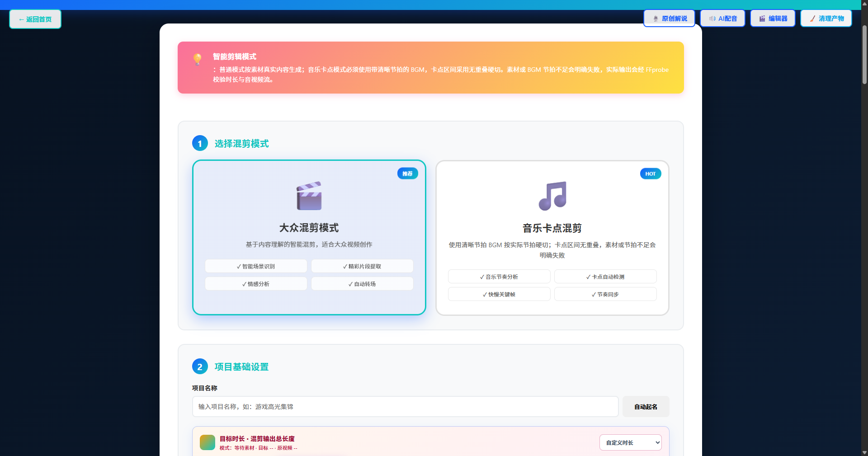The image size is (868, 456).
Task: Click the 项目基础设置 heading
Action: pos(241,367)
